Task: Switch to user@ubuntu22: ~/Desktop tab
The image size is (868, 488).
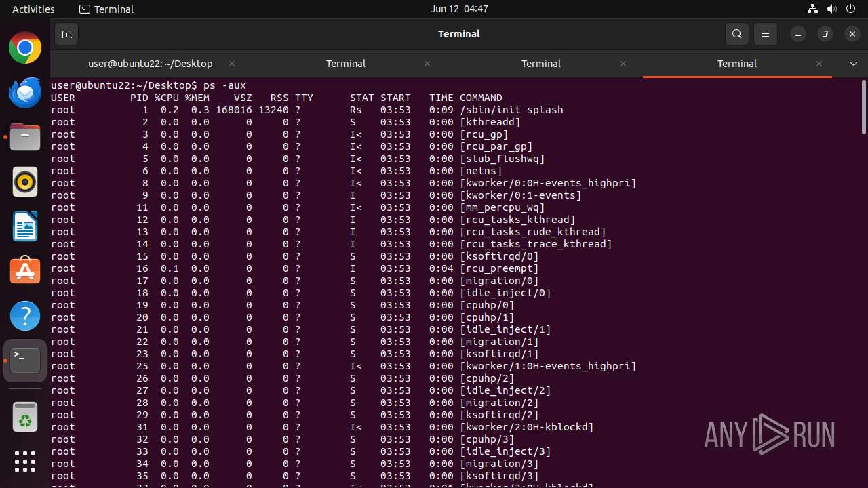Action: click(x=151, y=64)
